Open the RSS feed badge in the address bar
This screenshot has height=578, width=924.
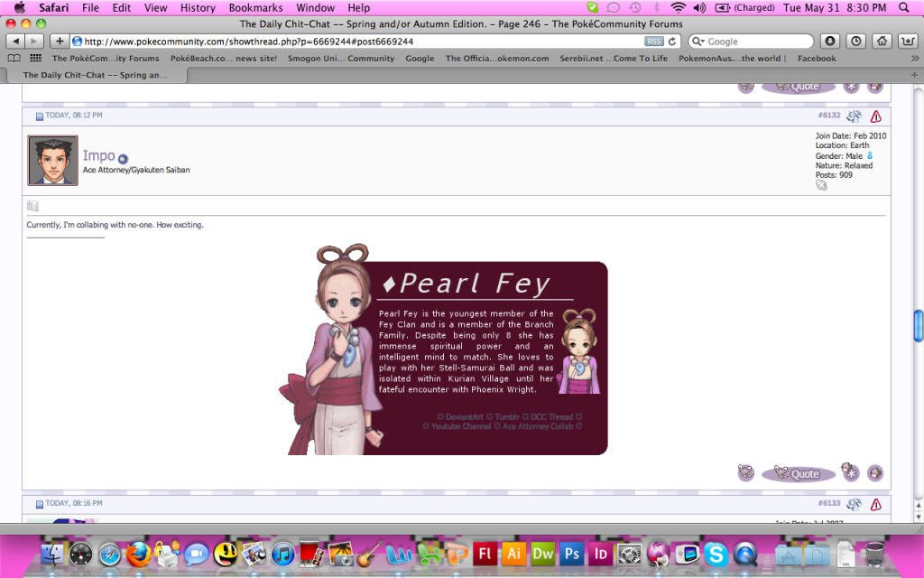pos(653,42)
